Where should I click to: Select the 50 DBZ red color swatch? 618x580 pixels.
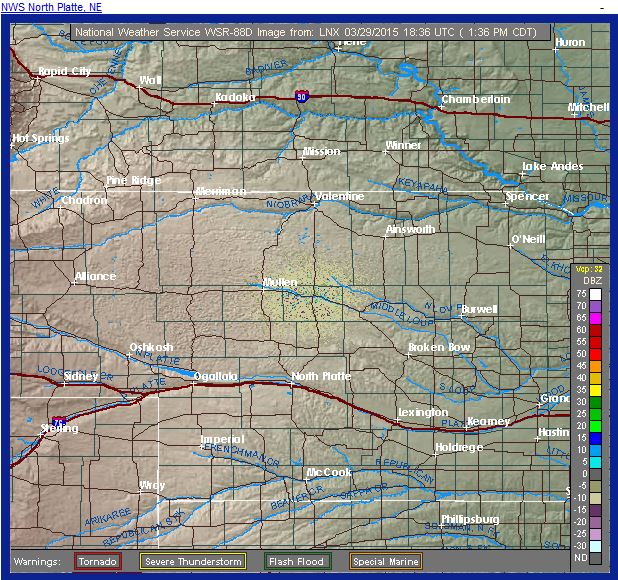pos(595,354)
